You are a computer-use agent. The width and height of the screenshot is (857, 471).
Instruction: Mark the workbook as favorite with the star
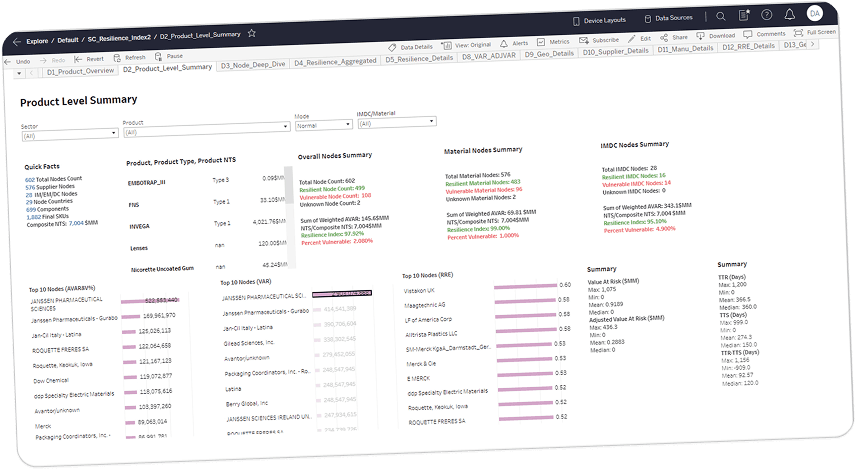point(251,33)
